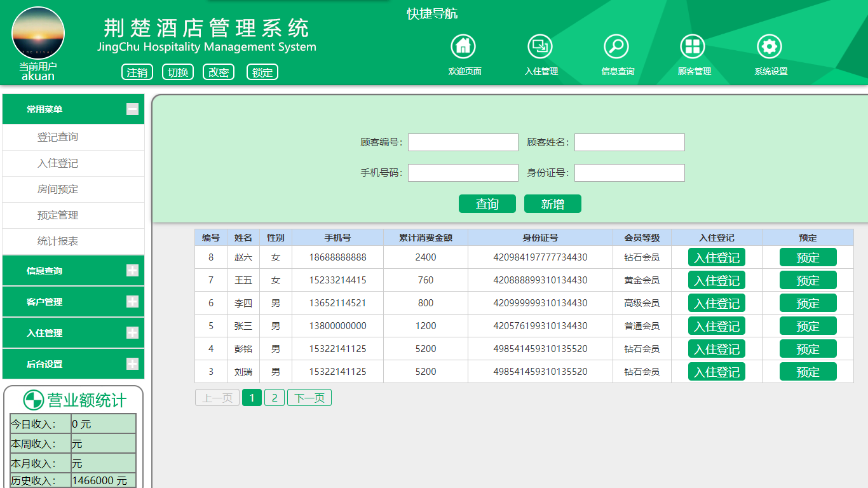This screenshot has height=488, width=868.
Task: Open the 欢迎页面 home icon
Action: click(463, 46)
